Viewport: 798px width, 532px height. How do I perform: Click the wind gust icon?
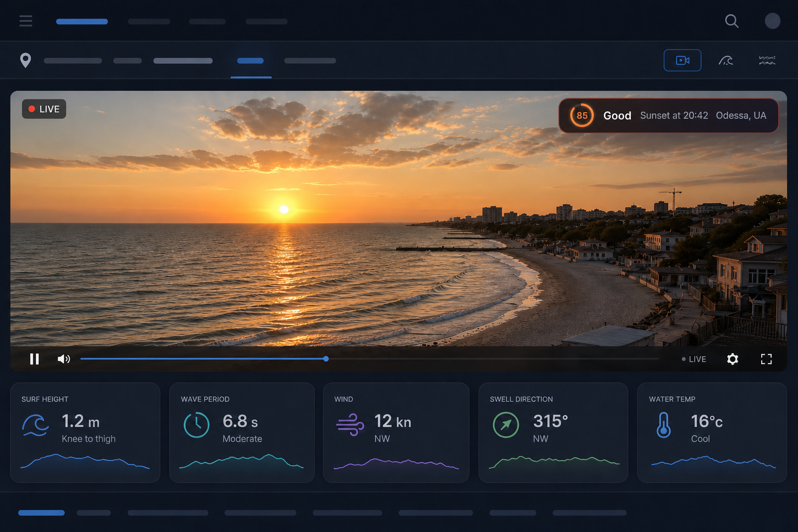click(x=350, y=424)
